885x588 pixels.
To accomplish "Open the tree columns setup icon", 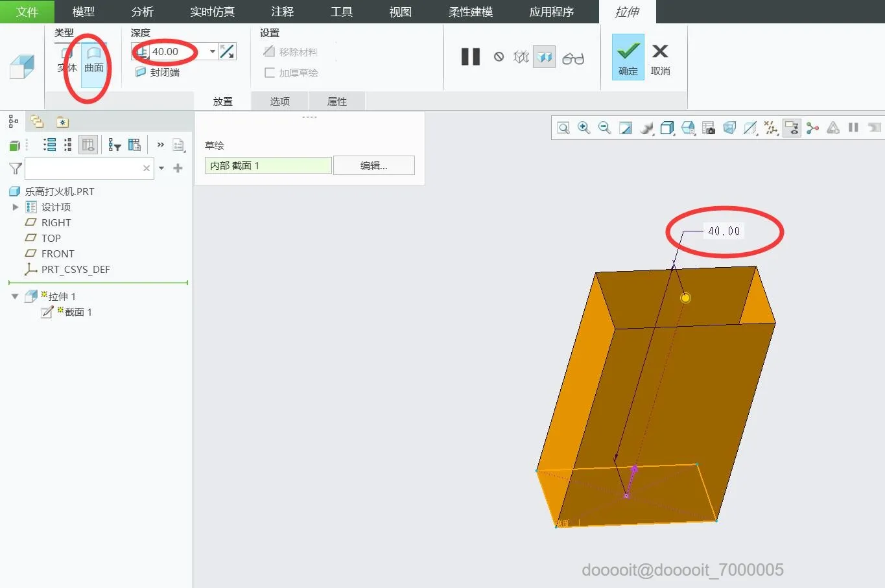I will point(134,145).
